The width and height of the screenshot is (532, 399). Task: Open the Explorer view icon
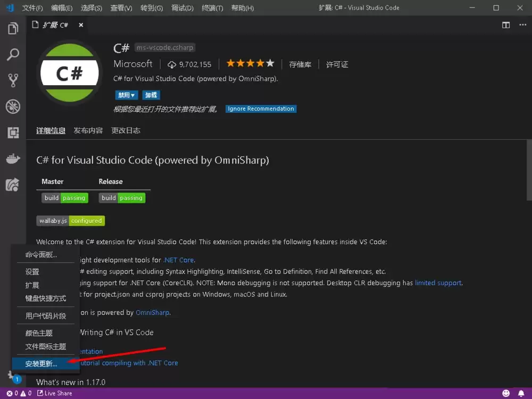pyautogui.click(x=13, y=28)
